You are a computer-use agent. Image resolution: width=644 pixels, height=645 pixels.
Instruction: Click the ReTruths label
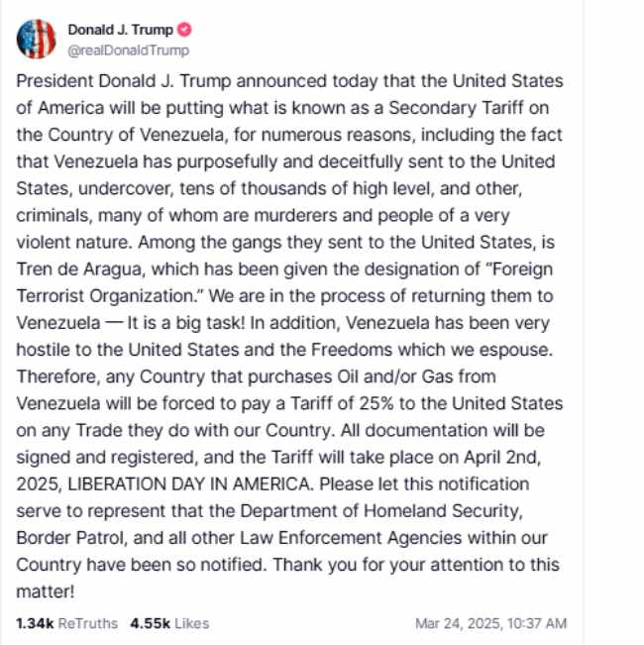[88, 623]
